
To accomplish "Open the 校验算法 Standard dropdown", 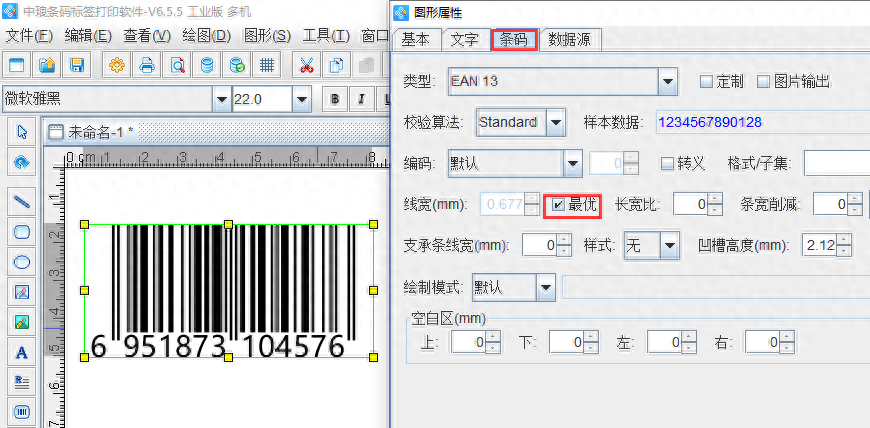I will (x=556, y=122).
